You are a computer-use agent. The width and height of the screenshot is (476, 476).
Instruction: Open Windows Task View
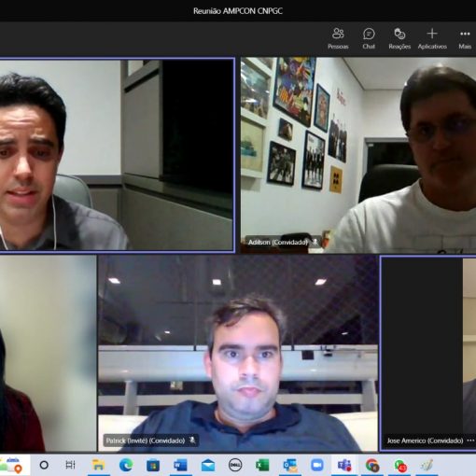click(x=70, y=465)
